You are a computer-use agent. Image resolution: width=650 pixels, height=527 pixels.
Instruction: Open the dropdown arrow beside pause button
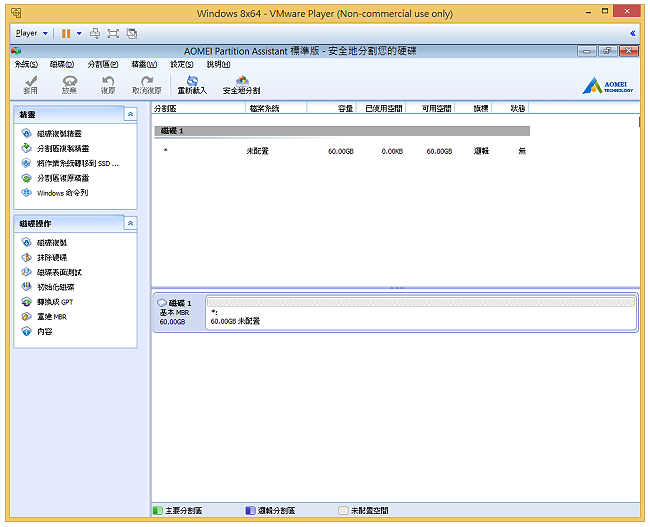coord(79,34)
